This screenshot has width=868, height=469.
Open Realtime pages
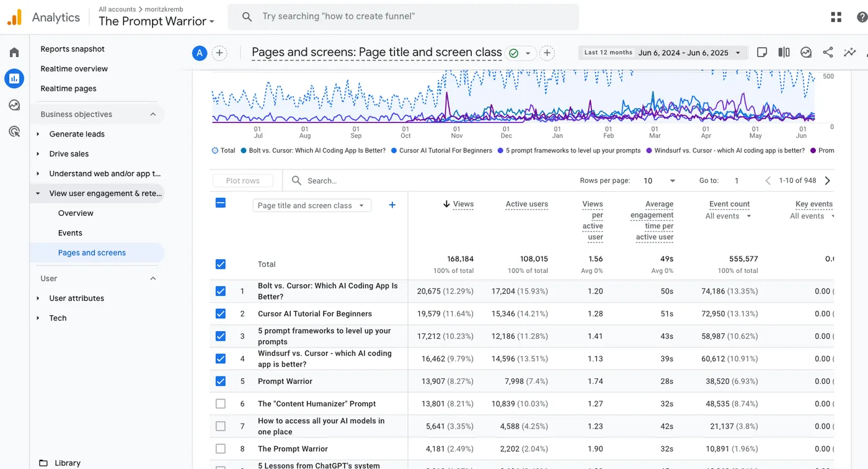pyautogui.click(x=68, y=89)
